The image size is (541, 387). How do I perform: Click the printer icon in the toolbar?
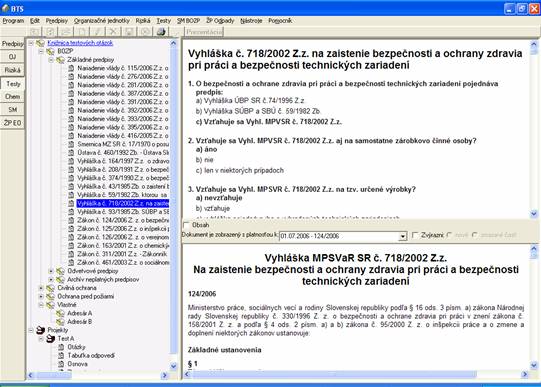click(160, 32)
